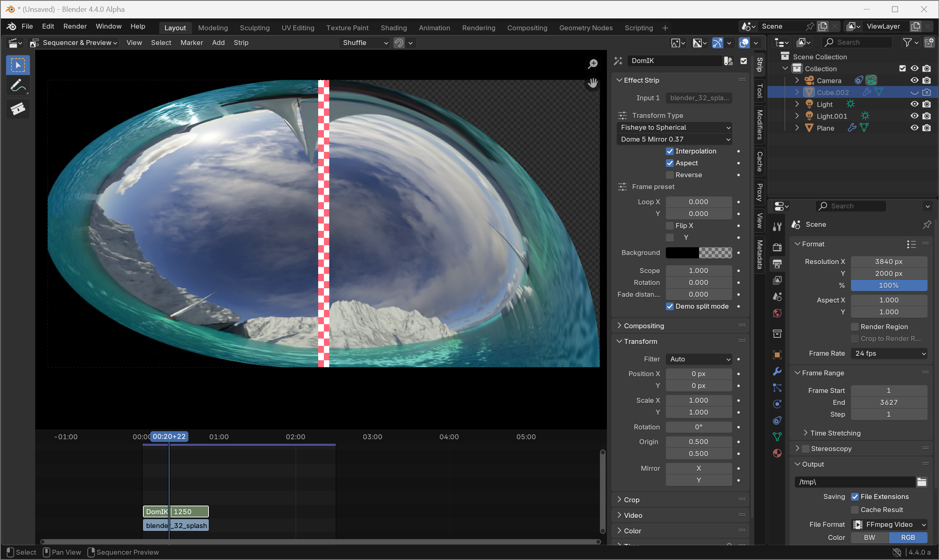This screenshot has width=939, height=560.
Task: Select the Annotate tool
Action: pos(18,86)
